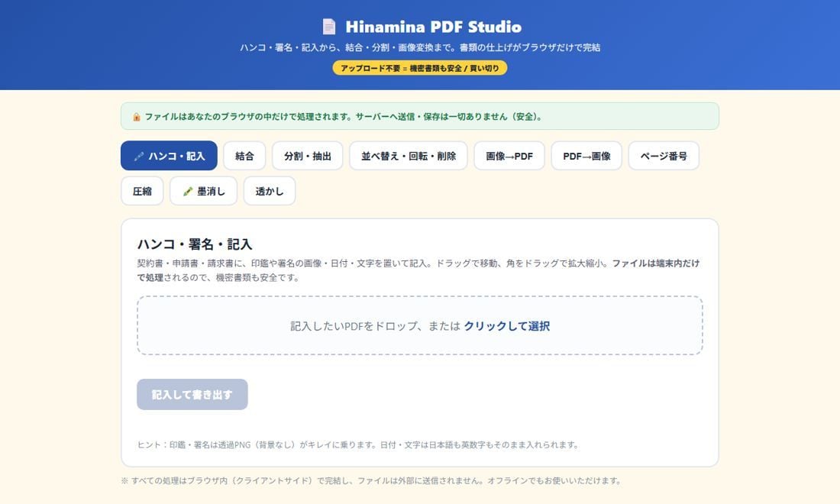Click the pencil icon on 墨消し tab

point(188,191)
